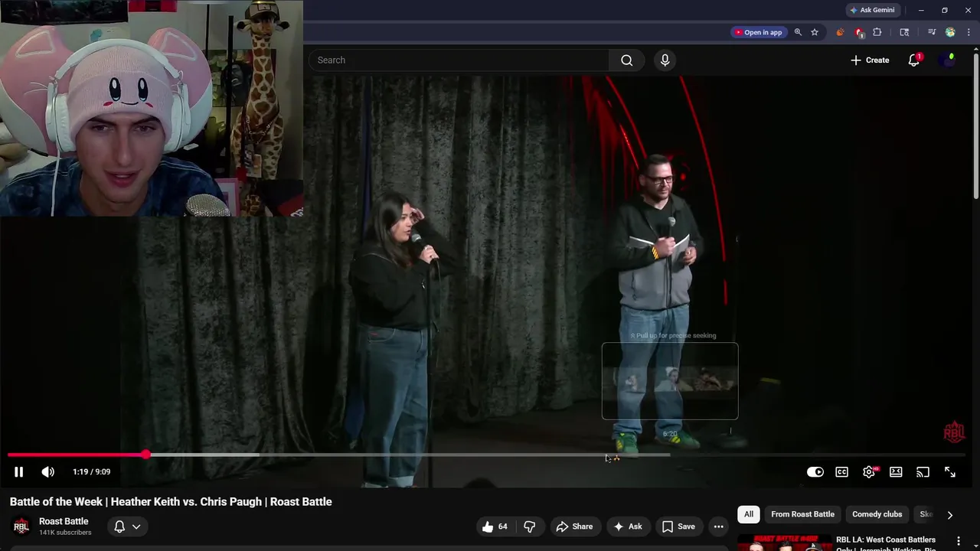Like the video with 64 likes

click(495, 527)
